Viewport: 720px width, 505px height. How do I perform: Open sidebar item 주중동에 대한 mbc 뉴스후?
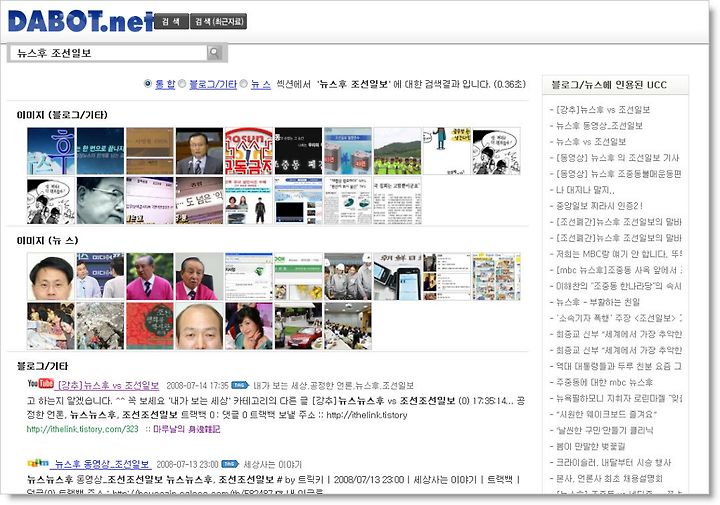coord(604,382)
